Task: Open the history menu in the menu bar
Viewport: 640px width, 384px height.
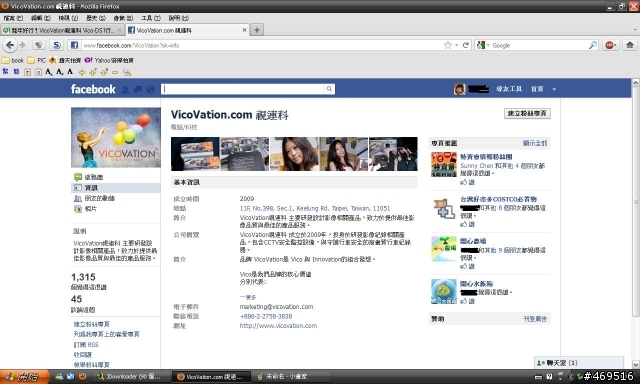Action: (96, 18)
